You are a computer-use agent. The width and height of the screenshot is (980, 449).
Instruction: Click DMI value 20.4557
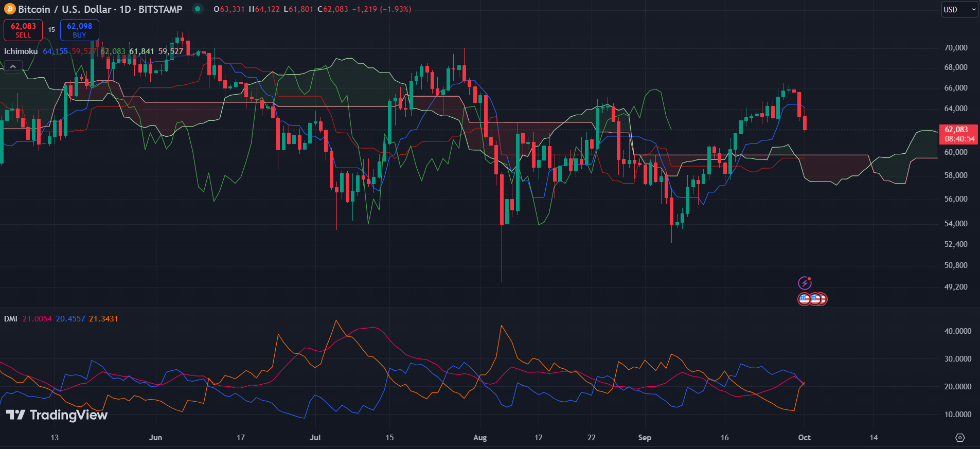point(70,319)
